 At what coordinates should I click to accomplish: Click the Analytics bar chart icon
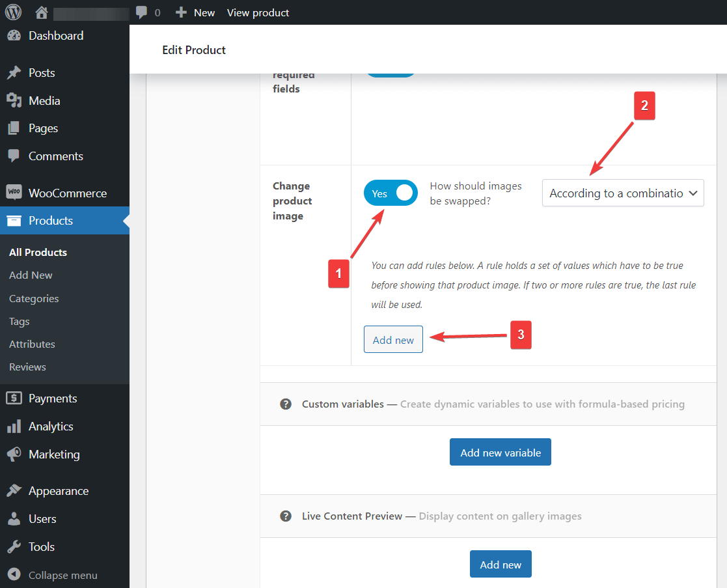click(x=14, y=426)
